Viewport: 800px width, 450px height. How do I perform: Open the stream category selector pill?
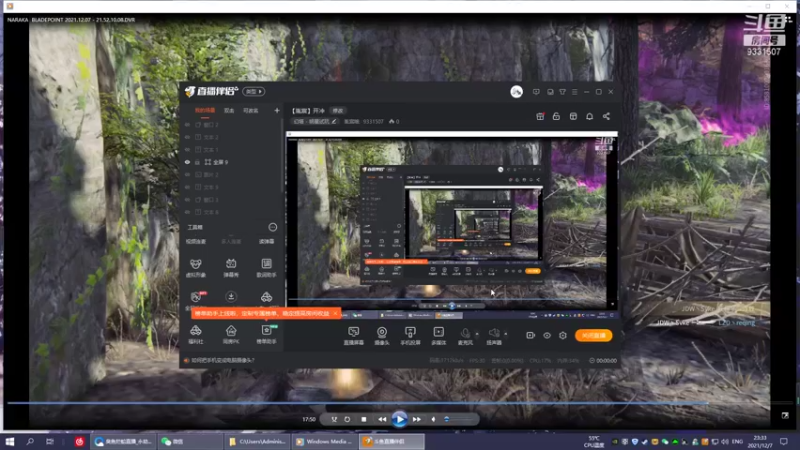coord(314,121)
